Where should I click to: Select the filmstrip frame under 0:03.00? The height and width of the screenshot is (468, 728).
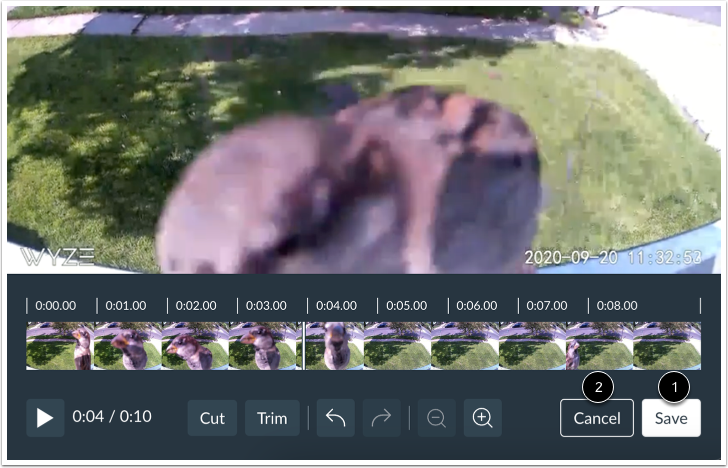[262, 346]
